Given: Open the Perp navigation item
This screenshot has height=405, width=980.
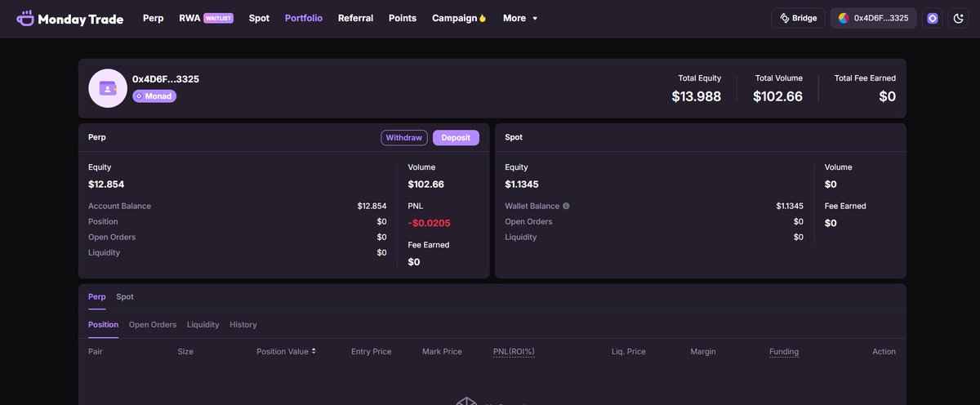Looking at the screenshot, I should 154,18.
